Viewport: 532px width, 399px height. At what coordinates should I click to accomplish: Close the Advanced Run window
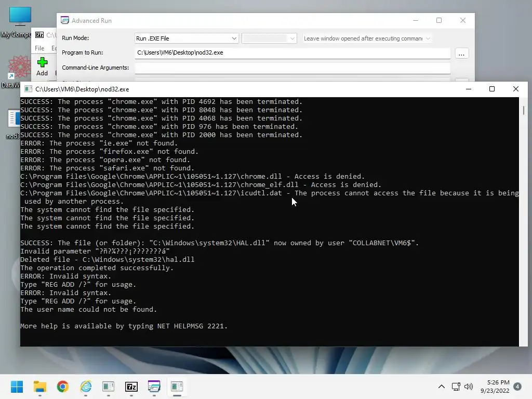coord(463,20)
